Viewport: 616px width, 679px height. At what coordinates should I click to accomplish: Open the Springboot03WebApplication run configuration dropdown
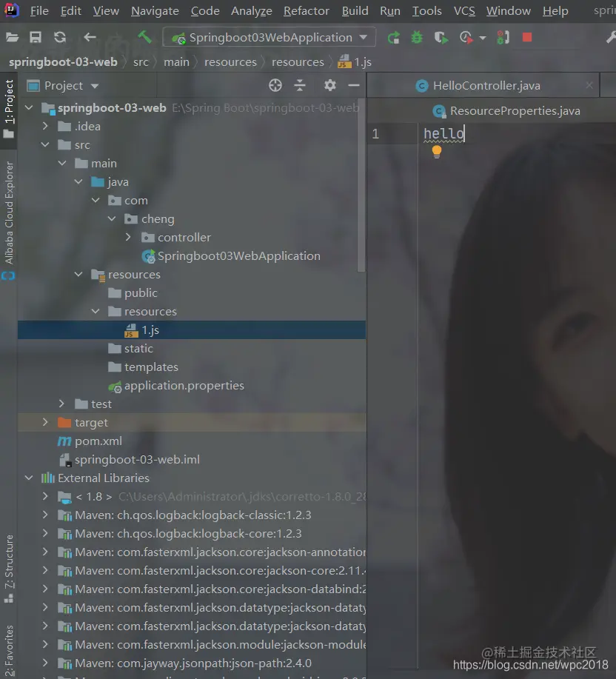(x=269, y=38)
